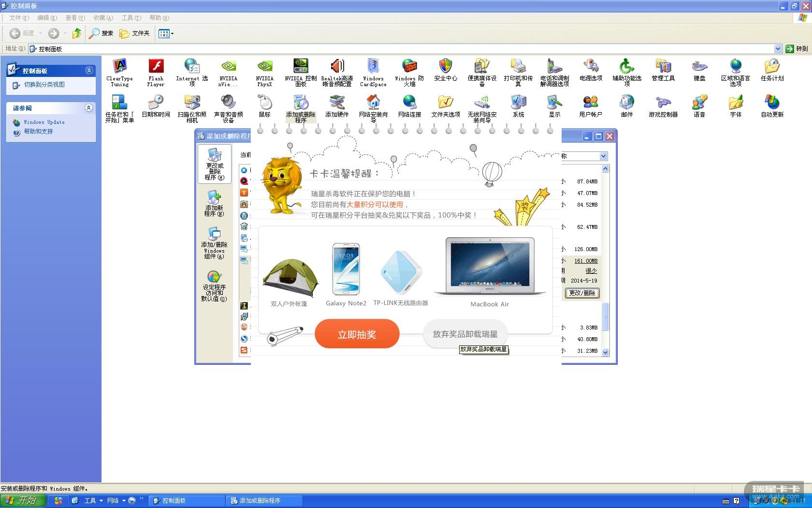Open the NVIDIA PhysX icon
The height and width of the screenshot is (508, 812).
264,72
